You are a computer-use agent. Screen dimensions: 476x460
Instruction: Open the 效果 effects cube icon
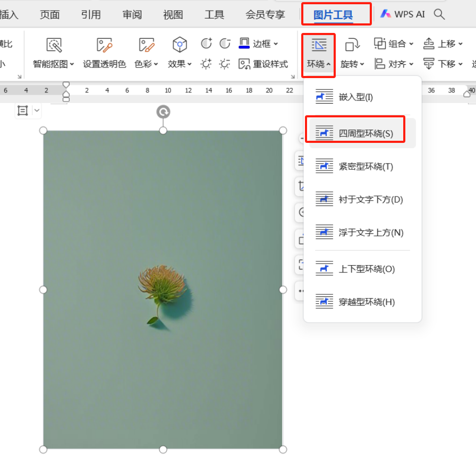pos(180,45)
